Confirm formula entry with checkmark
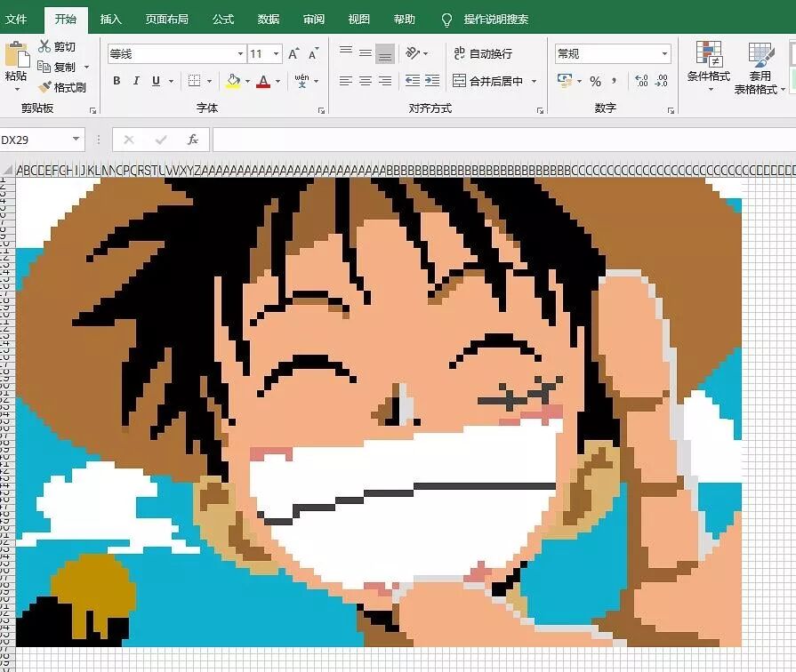Image resolution: width=796 pixels, height=672 pixels. click(161, 140)
